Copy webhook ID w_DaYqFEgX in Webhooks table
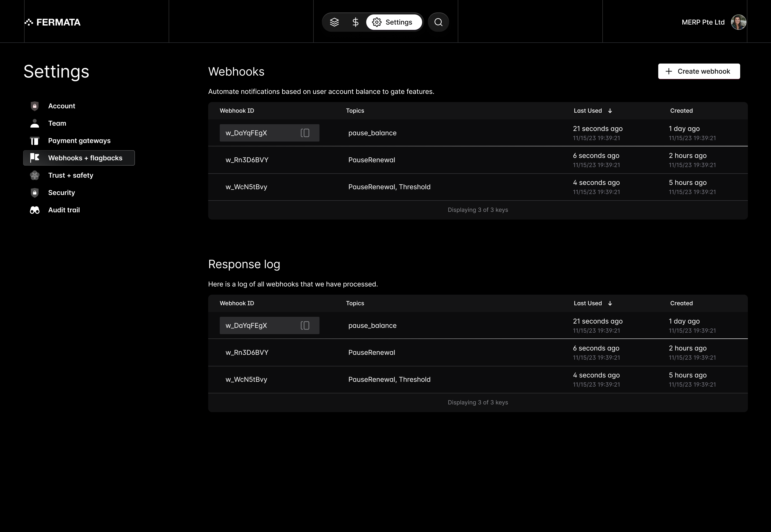 coord(305,133)
